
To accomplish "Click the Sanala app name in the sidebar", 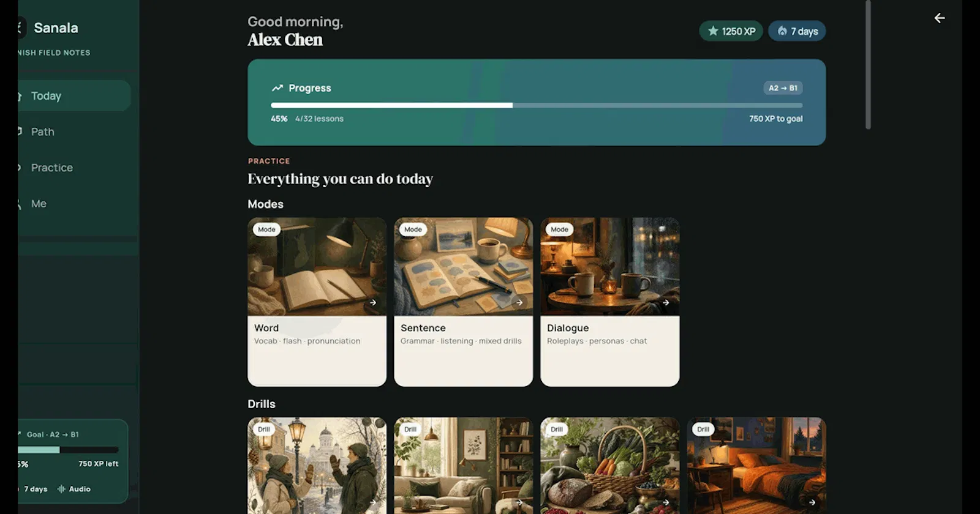I will click(x=56, y=28).
